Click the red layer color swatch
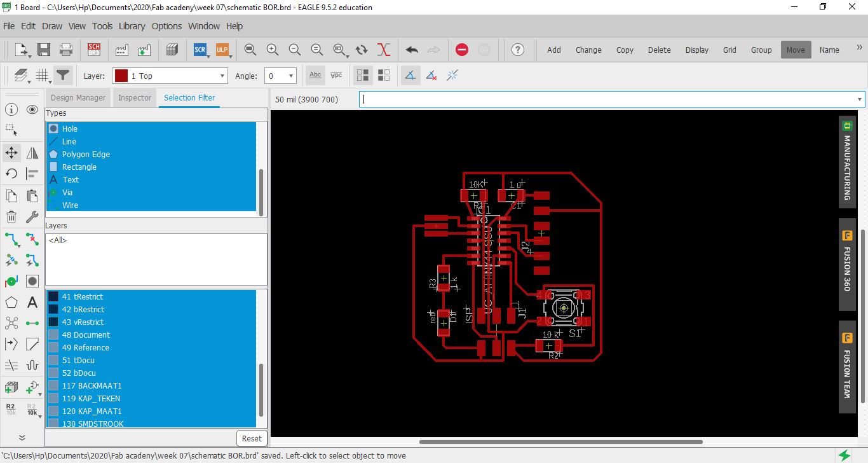The image size is (868, 463). click(121, 76)
